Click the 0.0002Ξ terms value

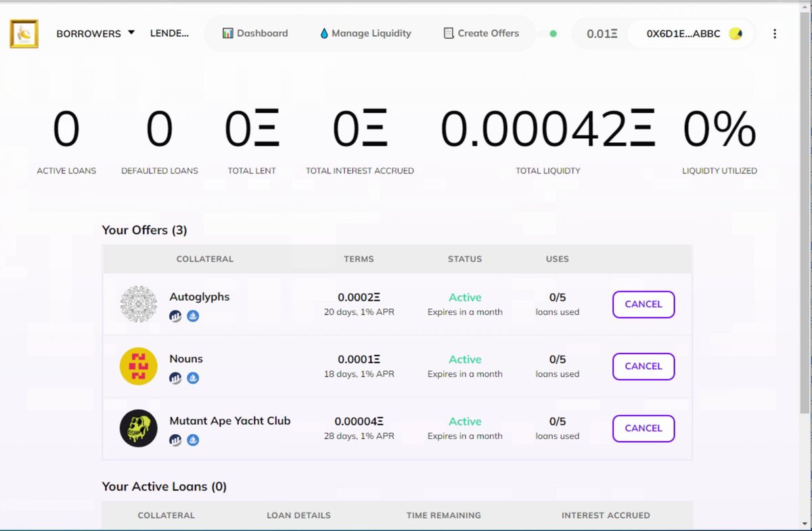[x=359, y=297]
